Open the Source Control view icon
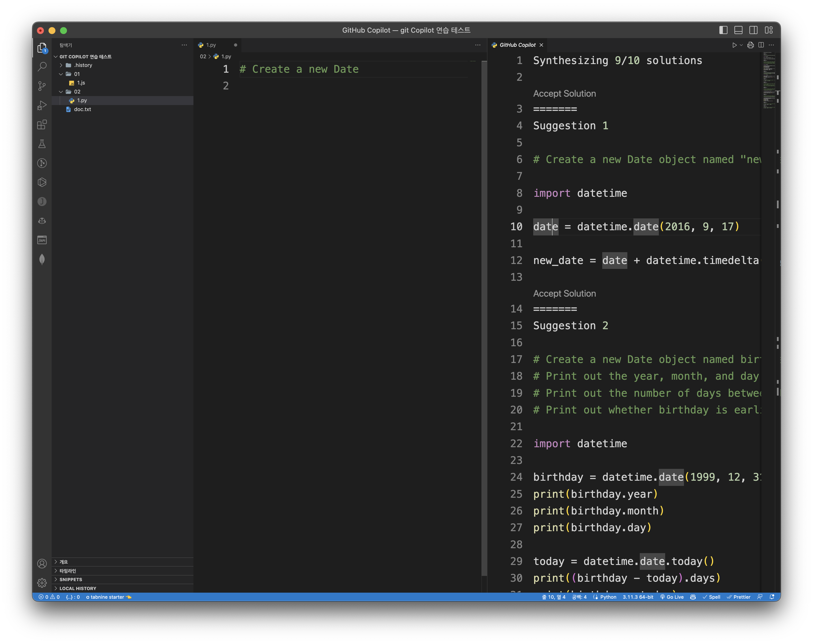 (x=42, y=86)
